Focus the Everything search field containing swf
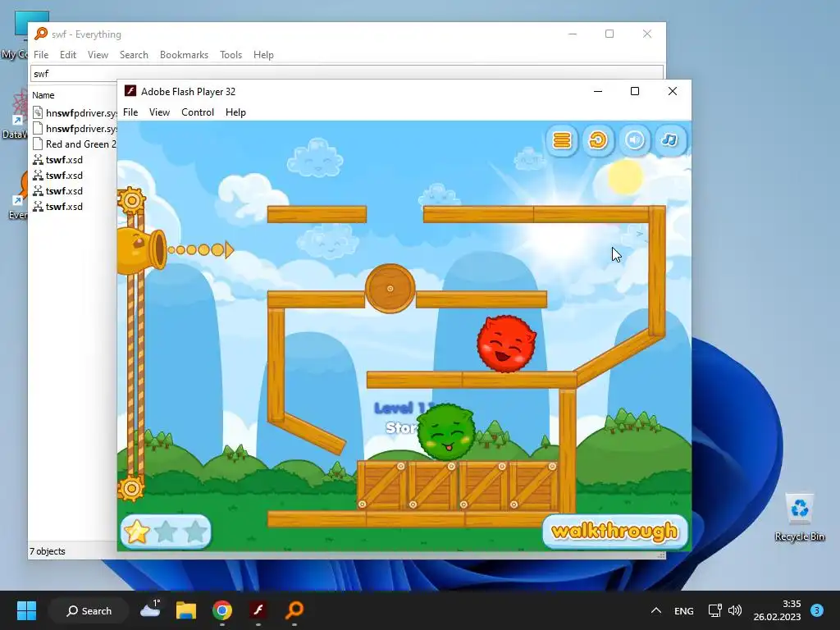The width and height of the screenshot is (840, 630). [347, 73]
